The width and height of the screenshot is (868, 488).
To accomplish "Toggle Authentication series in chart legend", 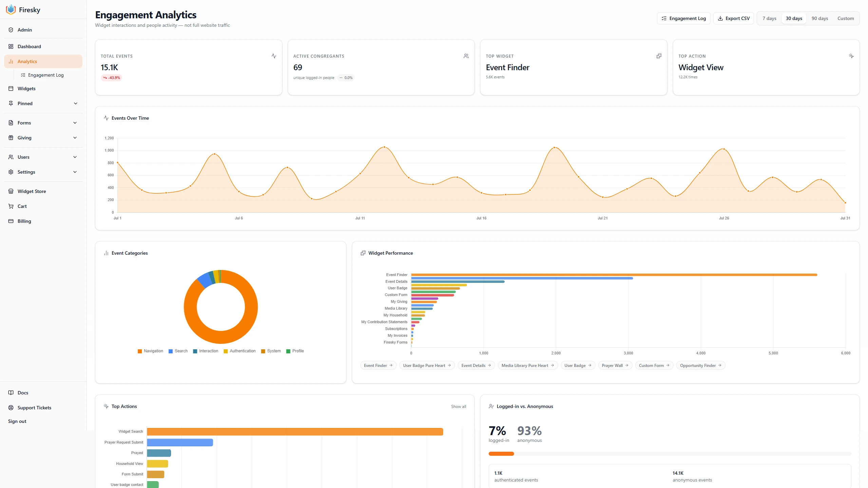I will point(240,351).
